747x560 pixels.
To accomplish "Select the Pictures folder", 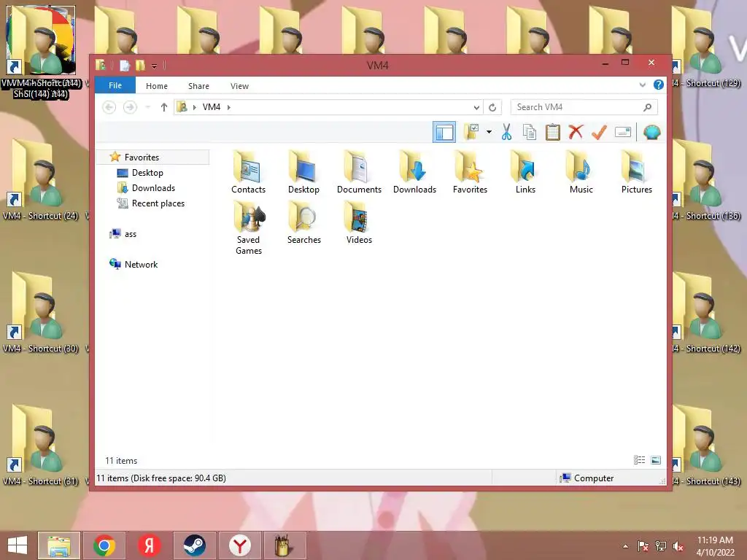I will 636,172.
